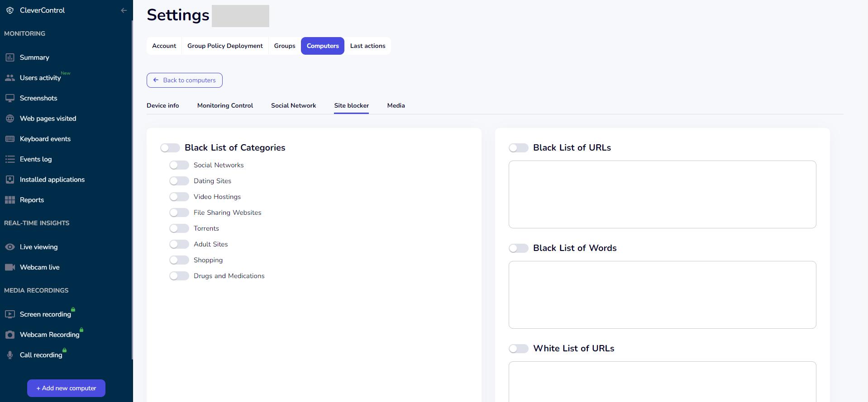The image size is (868, 402).
Task: Click the Webcam Recording camera icon
Action: click(10, 335)
